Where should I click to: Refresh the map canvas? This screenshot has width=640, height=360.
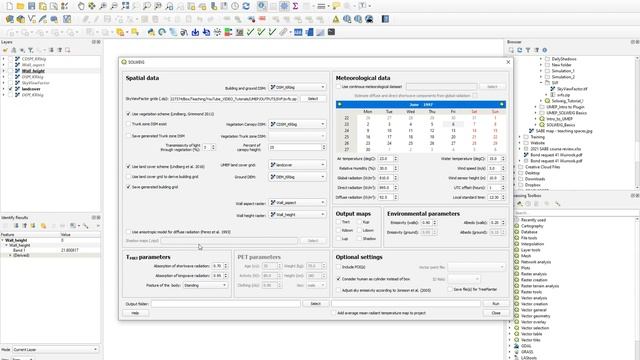pos(246,6)
